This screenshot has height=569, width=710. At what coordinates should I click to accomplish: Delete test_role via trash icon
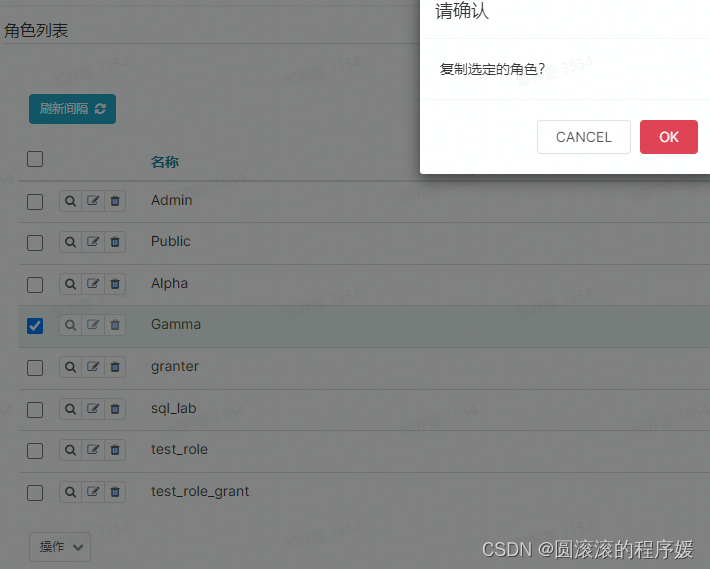point(115,450)
